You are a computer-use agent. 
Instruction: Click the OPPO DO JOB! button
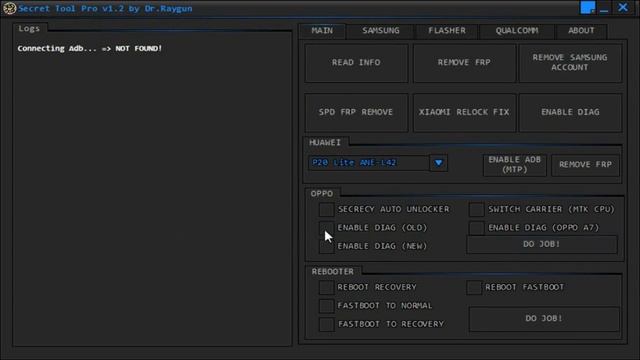tap(542, 244)
